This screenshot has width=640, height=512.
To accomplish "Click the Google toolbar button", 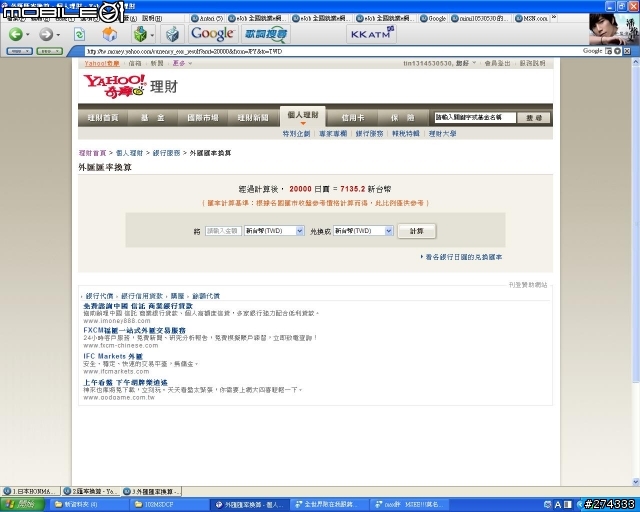I will pos(212,33).
